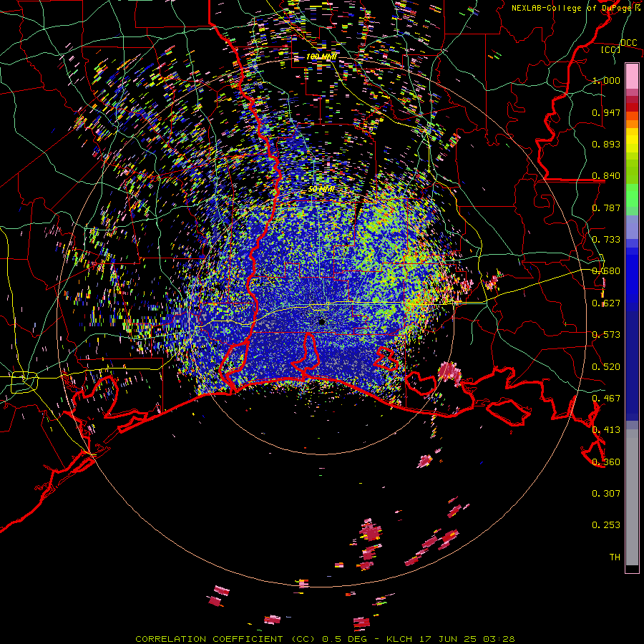Select the DCC label above the color scale
Screen dimensions: 644x644
(628, 43)
